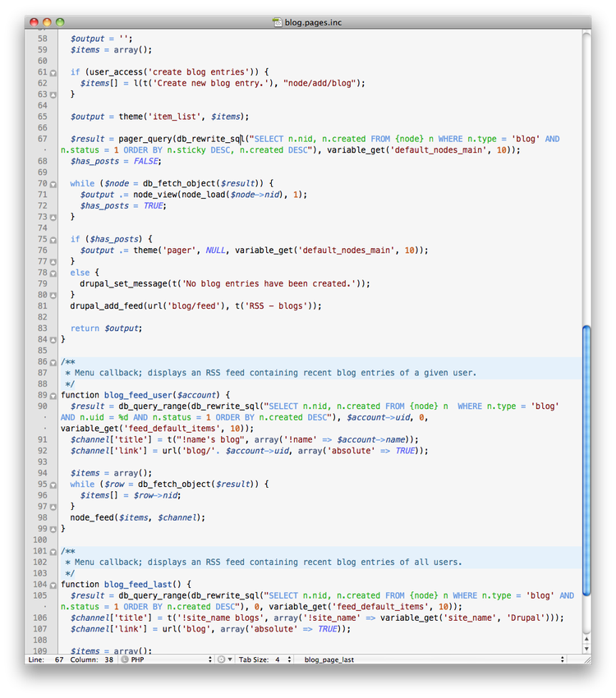Click the scroll up arrow
The image size is (616, 698).
point(586,639)
